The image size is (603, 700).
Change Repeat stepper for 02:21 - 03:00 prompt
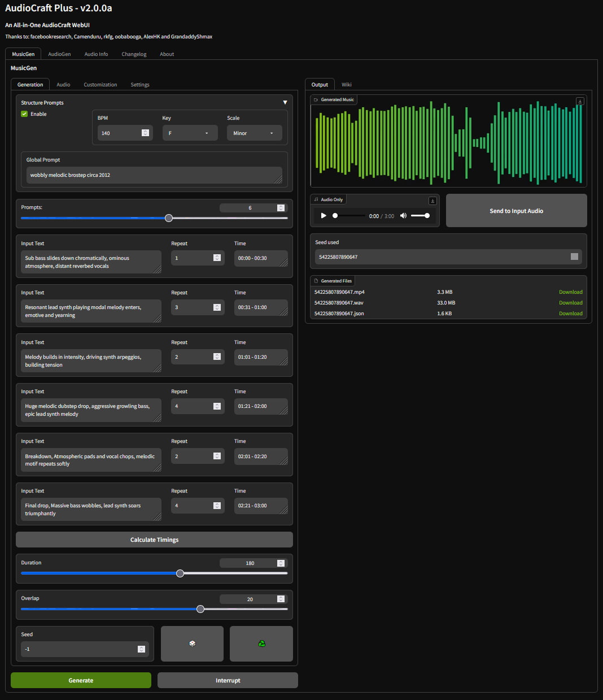point(217,506)
